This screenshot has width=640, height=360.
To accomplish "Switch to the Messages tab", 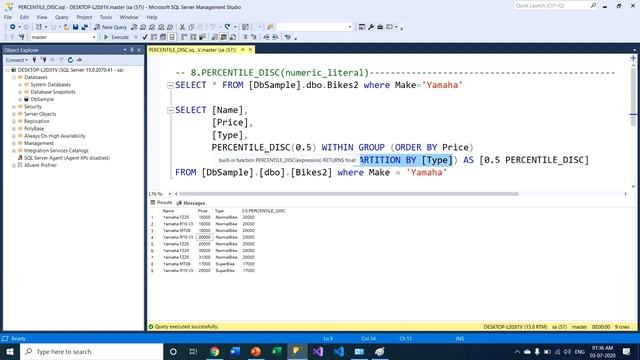I will click(191, 203).
